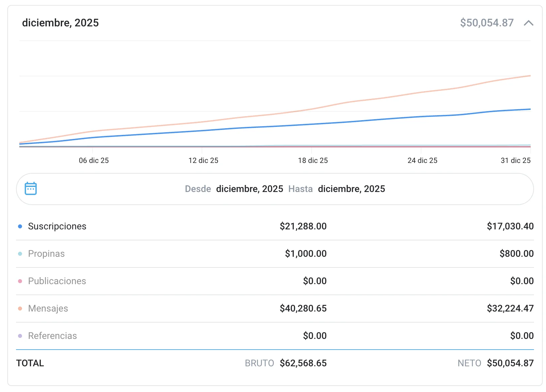The image size is (546, 392).
Task: Collapse the diciembre, 2025 earnings section
Action: pos(529,23)
